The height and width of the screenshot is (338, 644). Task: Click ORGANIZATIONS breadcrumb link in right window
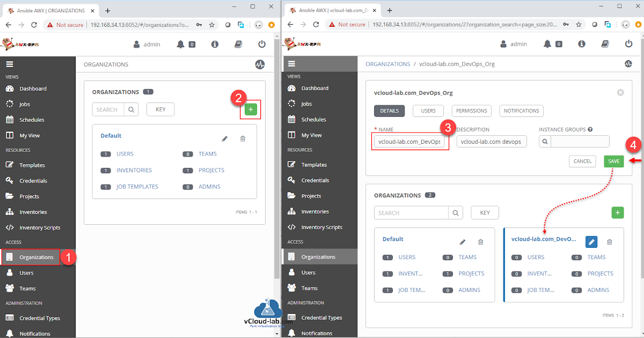388,64
